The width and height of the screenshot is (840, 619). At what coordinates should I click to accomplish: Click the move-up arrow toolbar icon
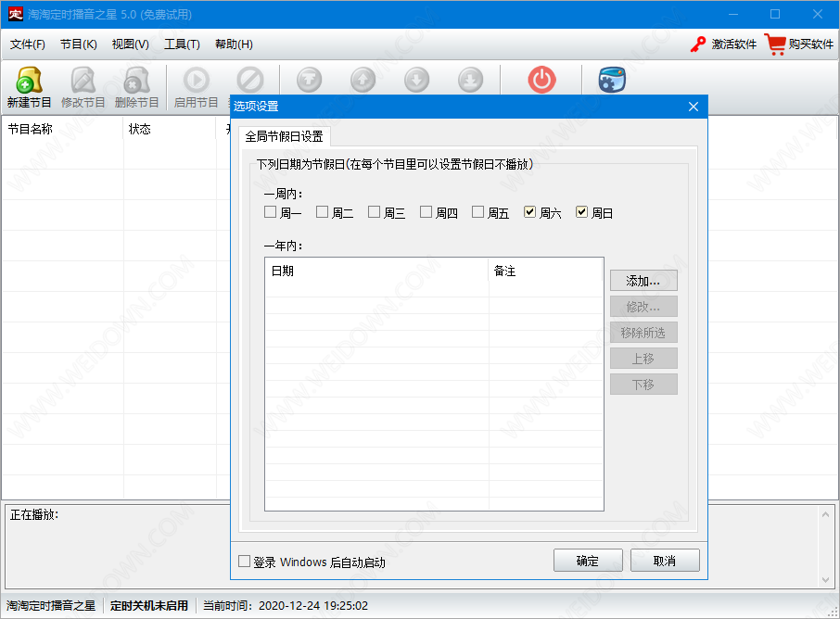pyautogui.click(x=363, y=81)
